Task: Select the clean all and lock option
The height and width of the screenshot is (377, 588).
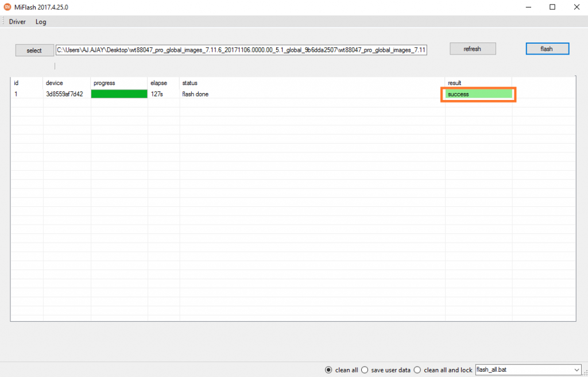Action: tap(443, 370)
